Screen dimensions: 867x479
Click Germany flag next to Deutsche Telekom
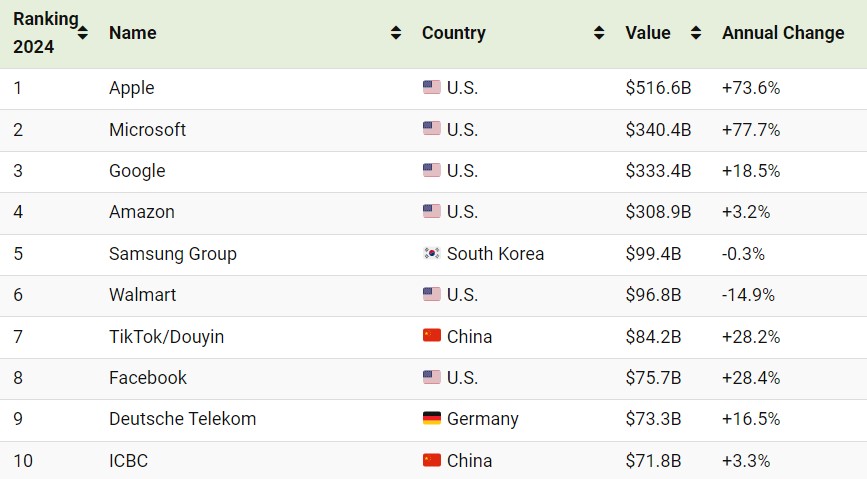pyautogui.click(x=431, y=418)
